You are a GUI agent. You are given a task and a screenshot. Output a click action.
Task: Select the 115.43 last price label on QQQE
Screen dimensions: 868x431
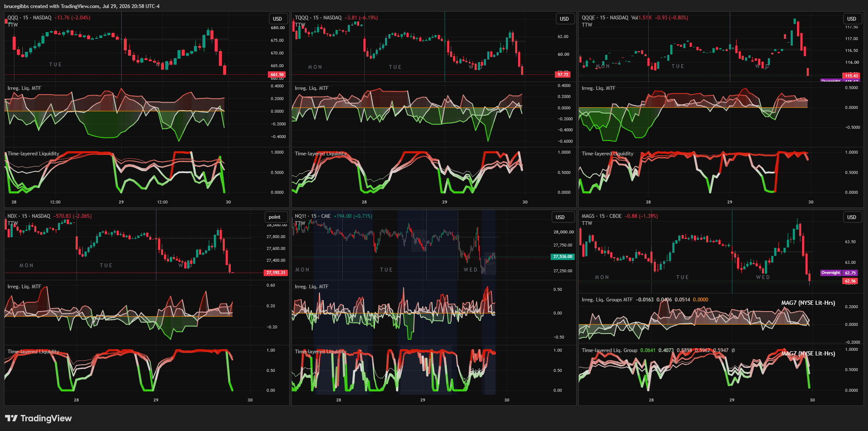852,76
